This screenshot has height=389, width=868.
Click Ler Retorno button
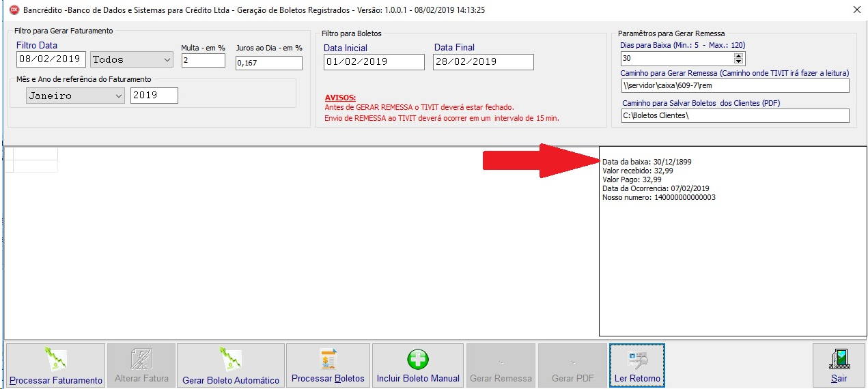pos(636,366)
